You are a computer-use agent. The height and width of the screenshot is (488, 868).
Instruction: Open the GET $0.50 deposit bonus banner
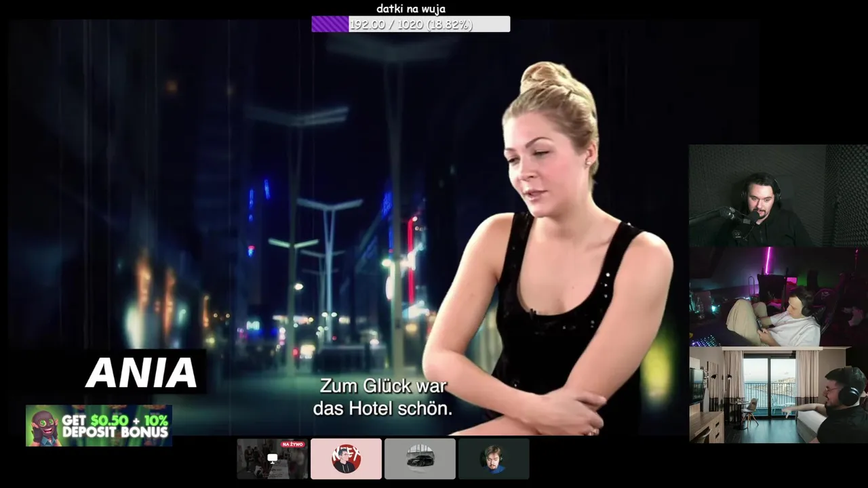point(99,426)
